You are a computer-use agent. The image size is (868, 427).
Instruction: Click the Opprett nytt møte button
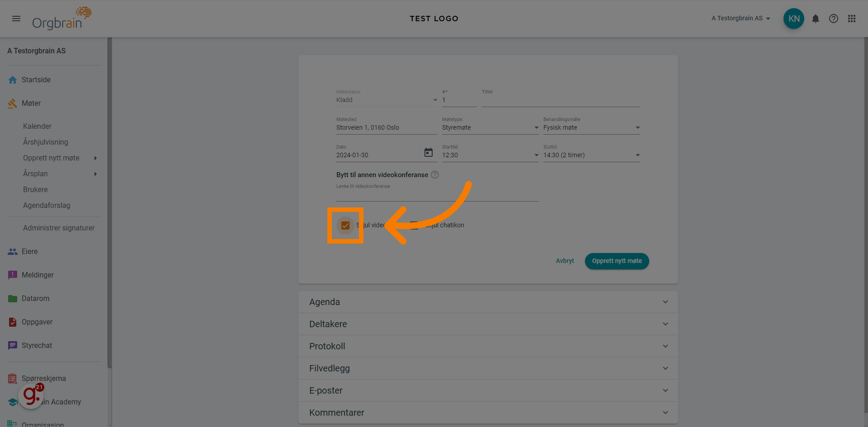coord(617,261)
